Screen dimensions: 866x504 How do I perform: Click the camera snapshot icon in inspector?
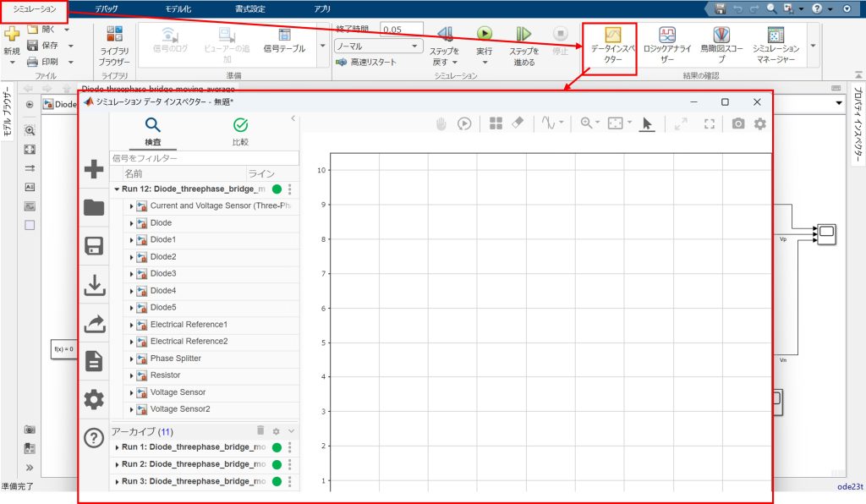[x=737, y=123]
